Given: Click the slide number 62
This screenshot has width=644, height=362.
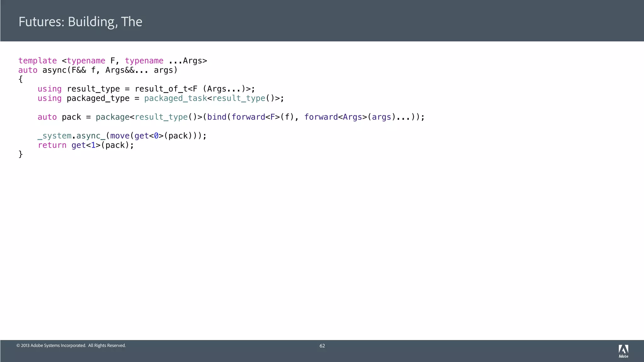Looking at the screenshot, I should pos(322,346).
